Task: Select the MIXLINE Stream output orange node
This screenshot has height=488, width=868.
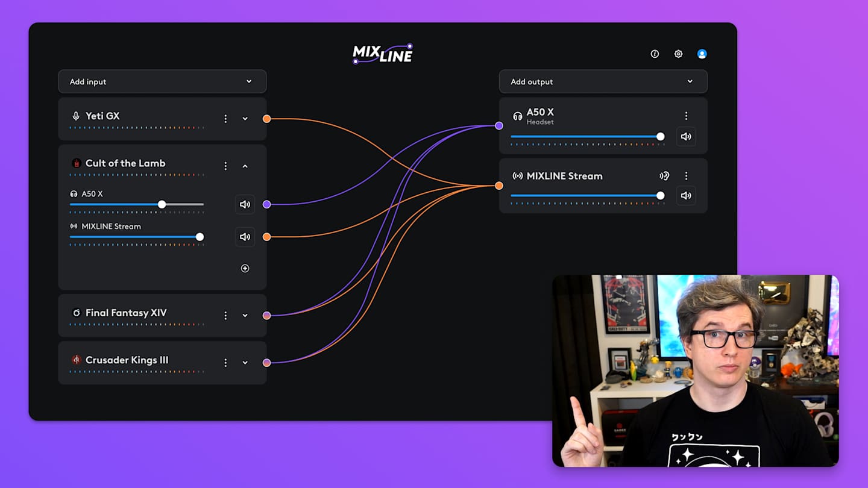Action: click(x=499, y=186)
